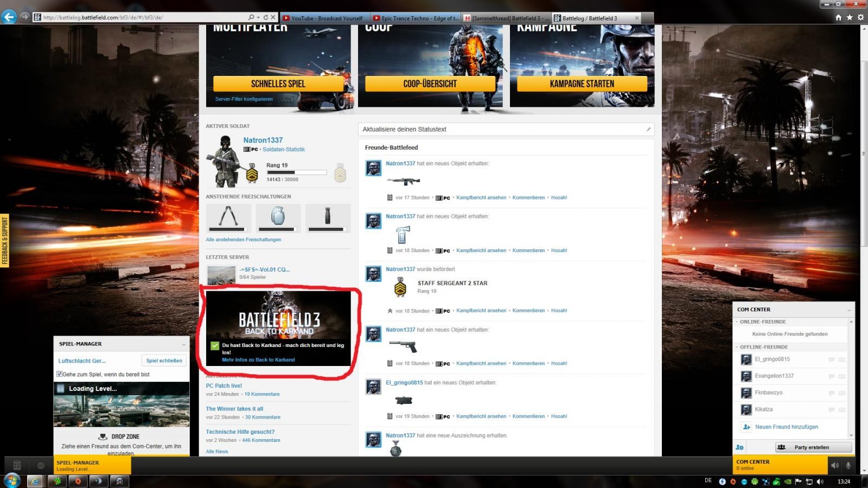868x488 pixels.
Task: Close the Battlelog browser tab
Action: coord(637,18)
